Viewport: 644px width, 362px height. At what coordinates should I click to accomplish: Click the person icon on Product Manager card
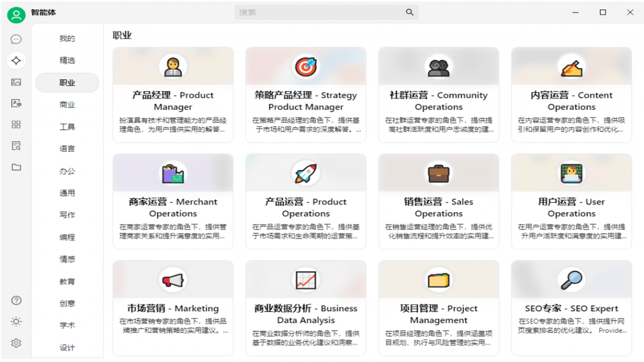173,66
